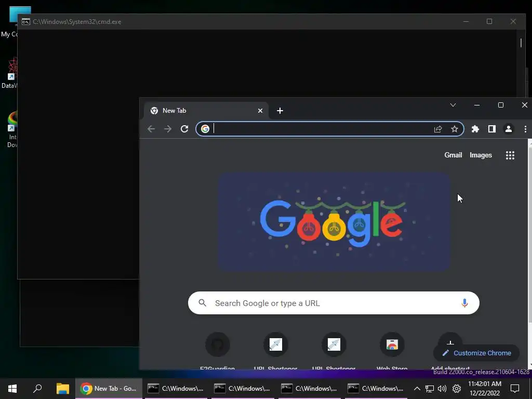Bookmark this tab with the star icon
The height and width of the screenshot is (399, 532).
455,129
